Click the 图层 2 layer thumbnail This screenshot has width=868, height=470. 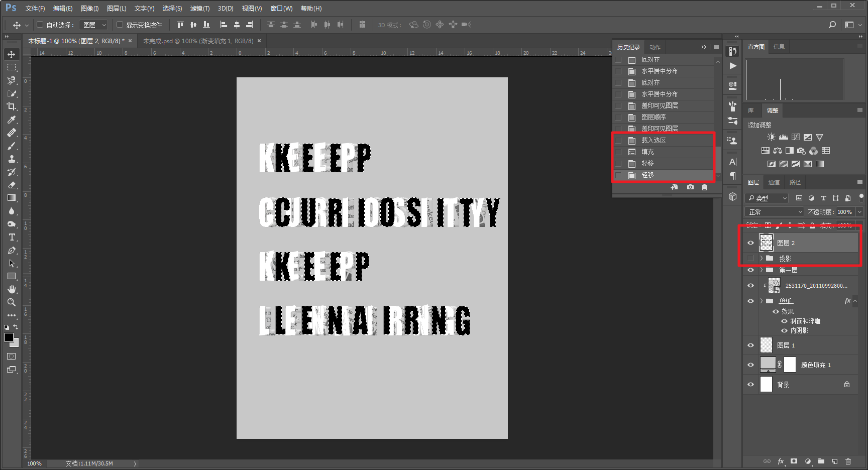click(x=766, y=243)
